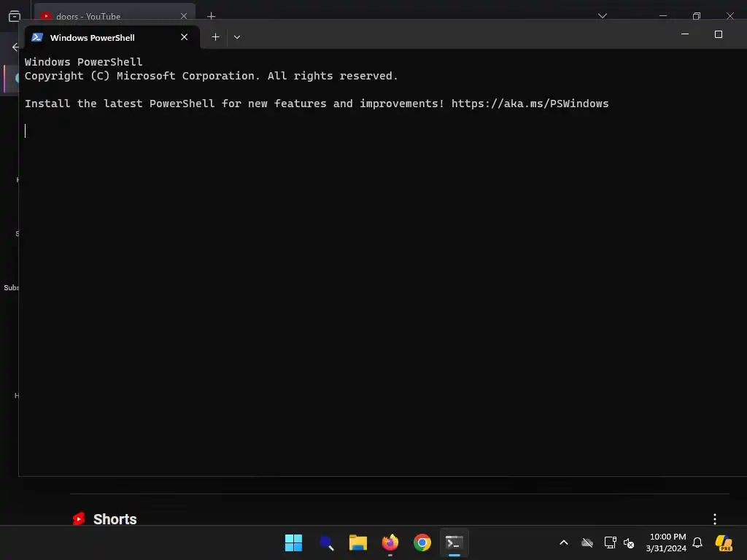Screen dimensions: 747x560
Task: Click the Terminal icon on the taskbar
Action: 454,542
